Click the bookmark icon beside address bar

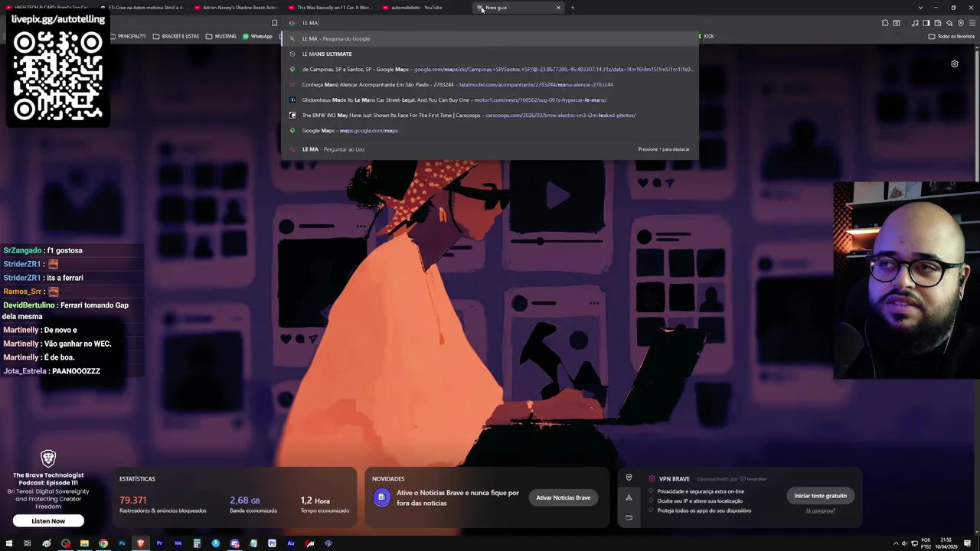[274, 23]
